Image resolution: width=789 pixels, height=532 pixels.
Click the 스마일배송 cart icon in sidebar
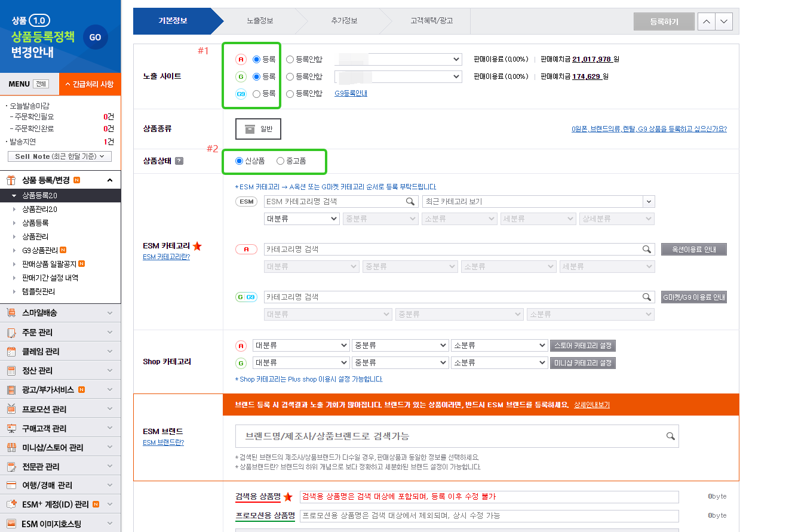pyautogui.click(x=10, y=312)
